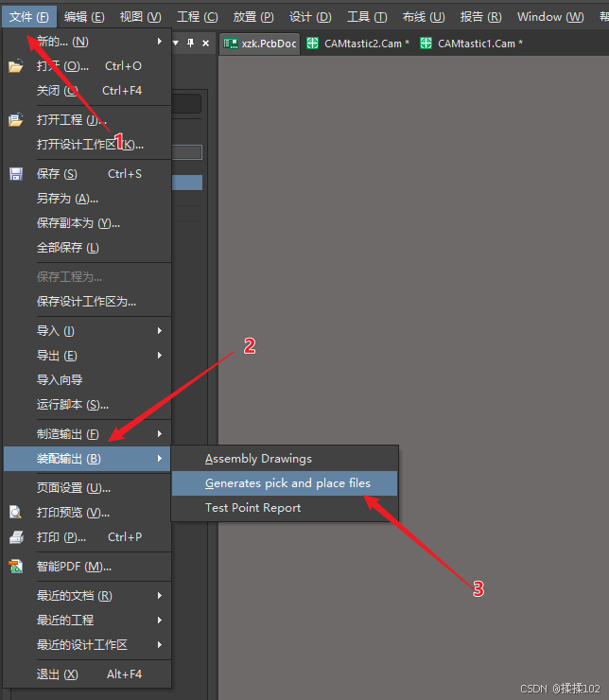
Task: Switch to the CAMtastic2.Cam tab
Action: tap(358, 44)
